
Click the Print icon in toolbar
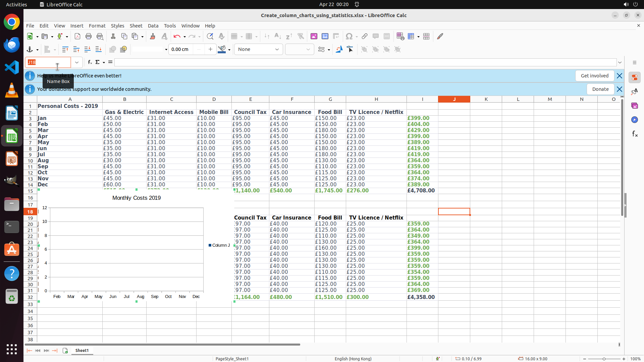pos(89,36)
